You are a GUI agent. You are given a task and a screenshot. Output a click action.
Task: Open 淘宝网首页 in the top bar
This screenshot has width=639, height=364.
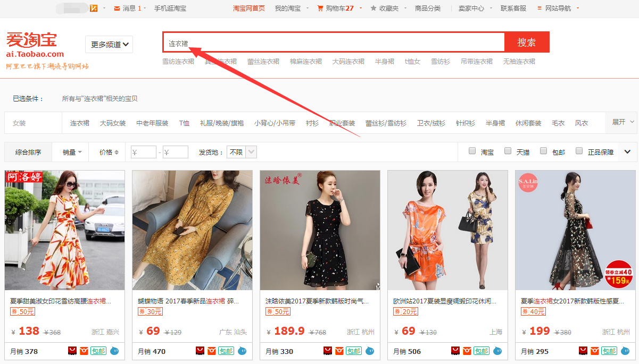coord(249,9)
